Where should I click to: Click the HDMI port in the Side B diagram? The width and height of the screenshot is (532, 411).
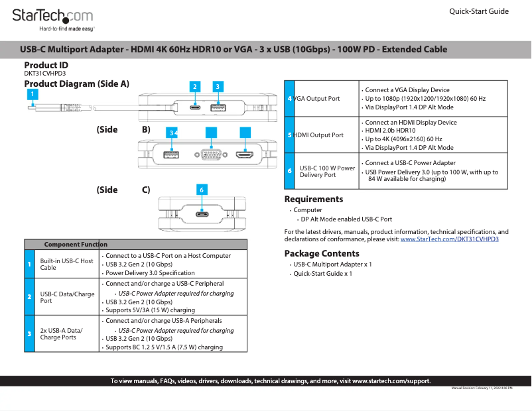tap(245, 155)
